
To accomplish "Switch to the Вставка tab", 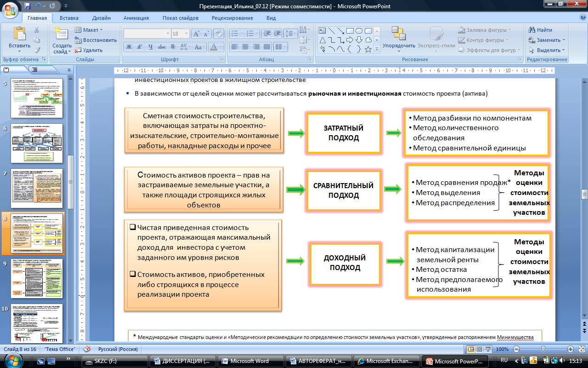I will (x=69, y=18).
